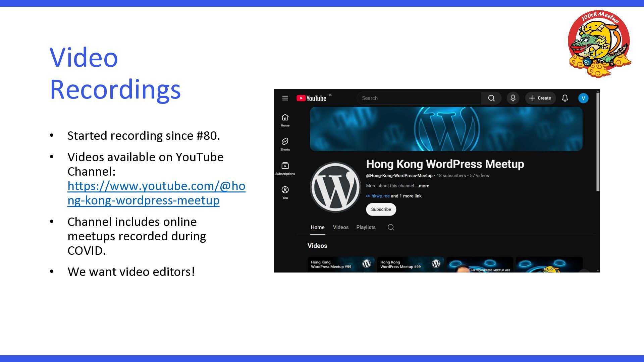The width and height of the screenshot is (644, 362).
Task: Open the You section in sidebar
Action: tap(285, 192)
